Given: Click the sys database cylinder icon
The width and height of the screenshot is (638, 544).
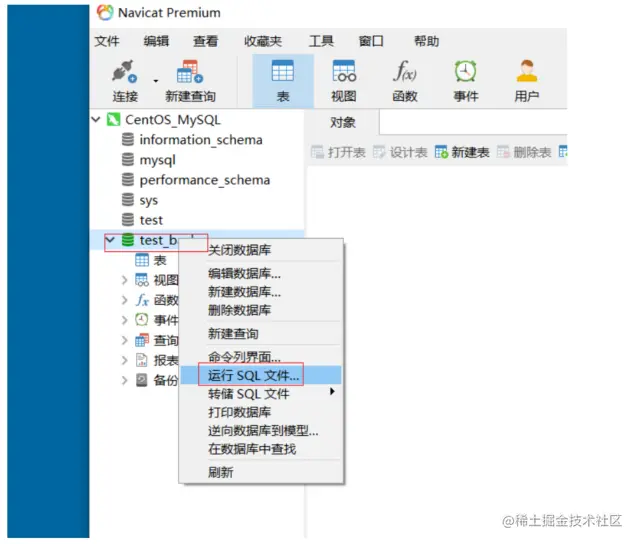Looking at the screenshot, I should 128,199.
